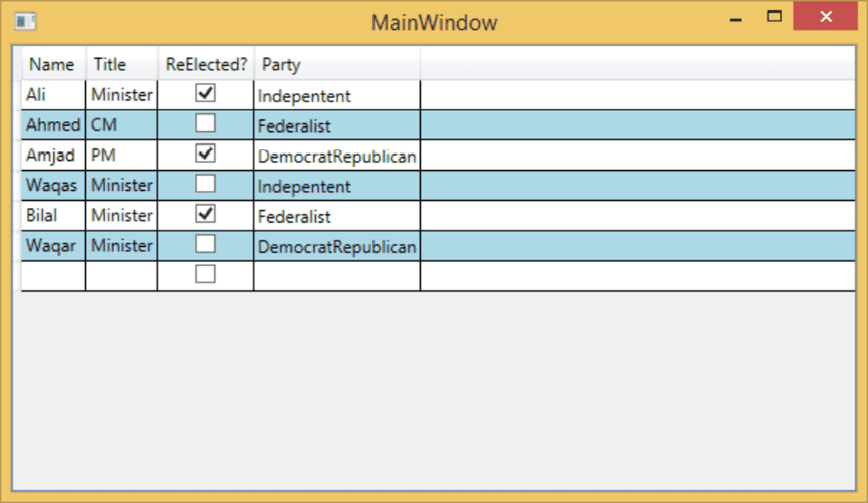
Task: Sort by the Title column header
Action: point(122,64)
